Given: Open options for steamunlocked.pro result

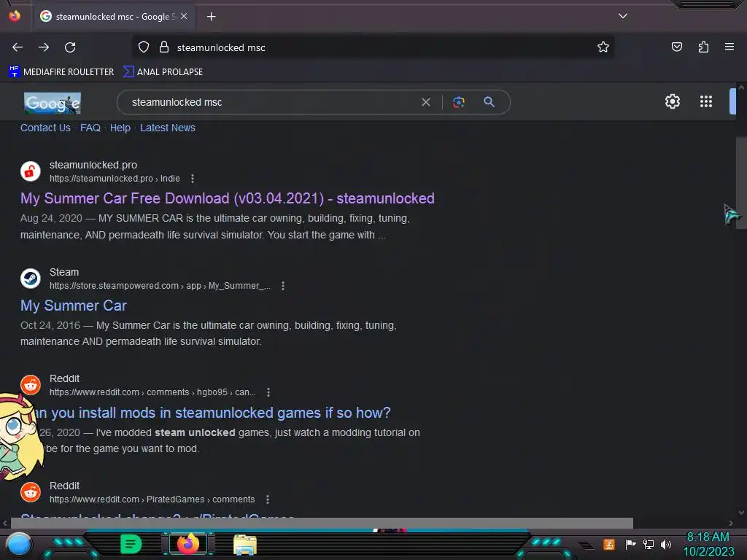Looking at the screenshot, I should pos(193,179).
